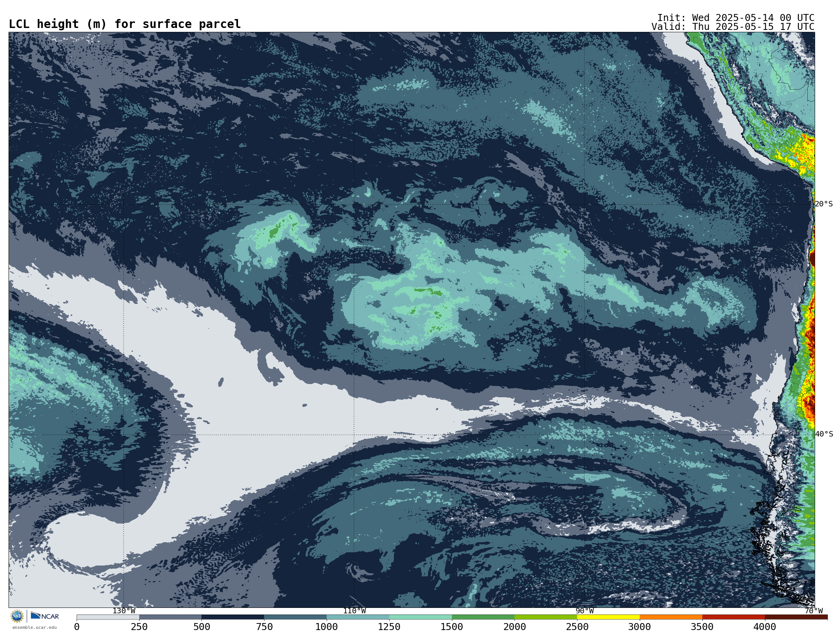Select the 2500–3000 yellow colorbar swatch
Screen dimensions: 840x632
click(609, 617)
